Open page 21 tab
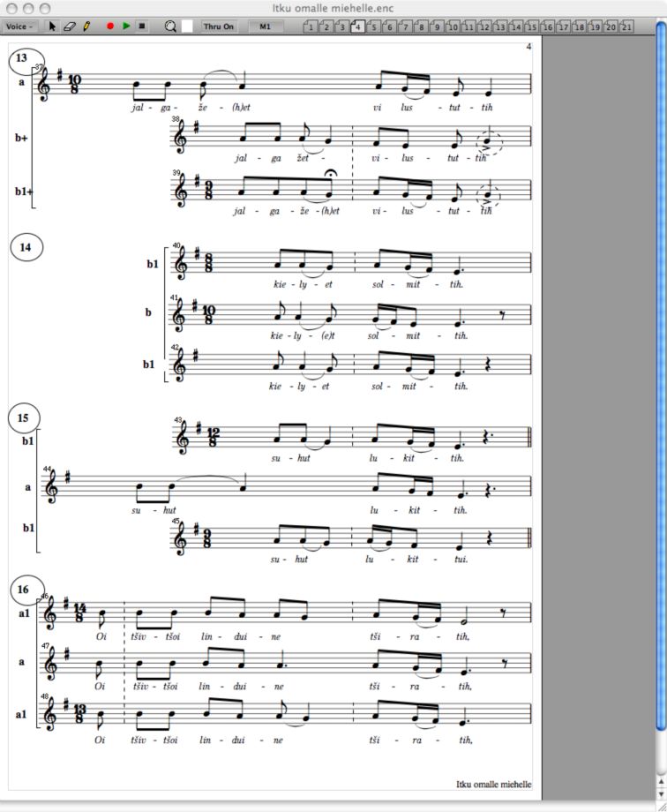 coord(626,26)
